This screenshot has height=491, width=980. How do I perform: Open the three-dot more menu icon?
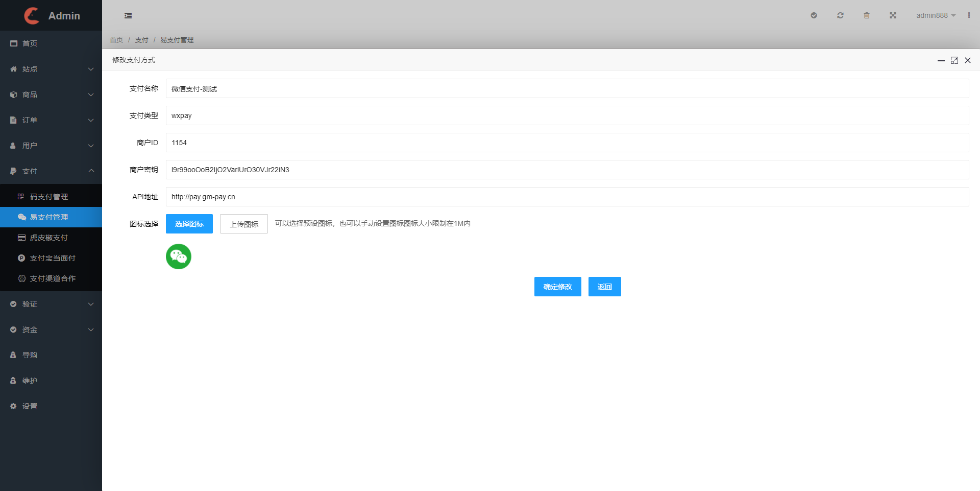969,15
